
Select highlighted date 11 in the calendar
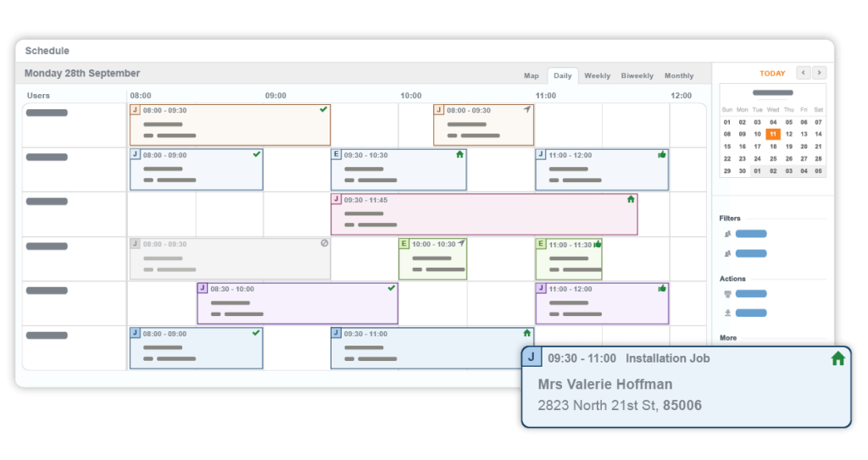click(772, 134)
